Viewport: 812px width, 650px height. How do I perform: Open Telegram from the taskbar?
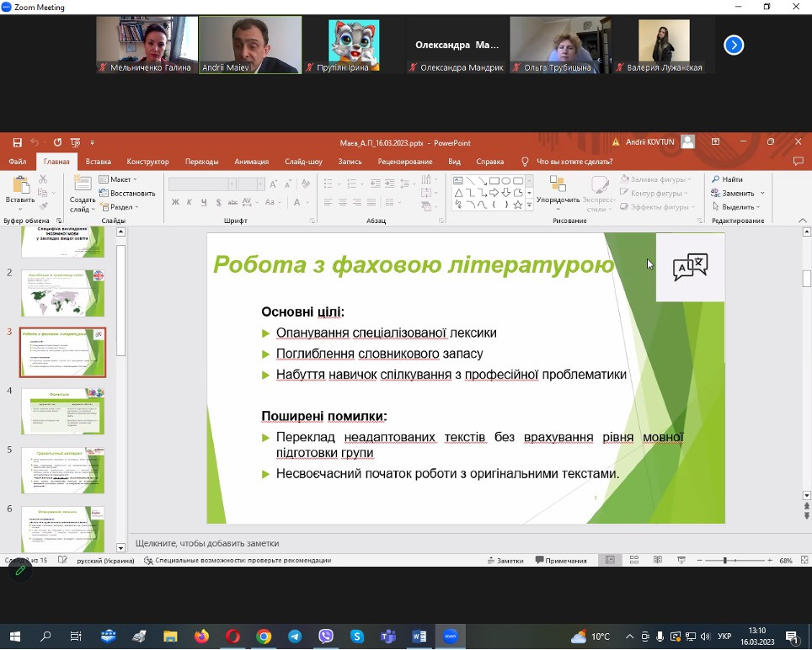(295, 637)
